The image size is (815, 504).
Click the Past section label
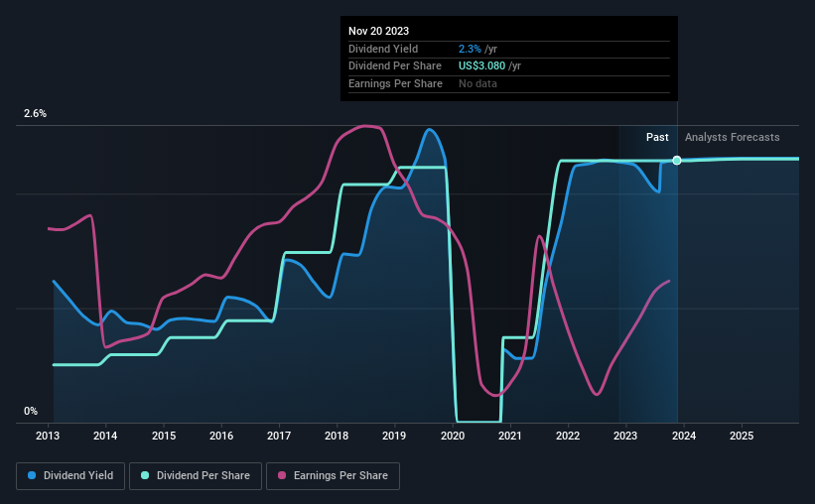coord(657,137)
